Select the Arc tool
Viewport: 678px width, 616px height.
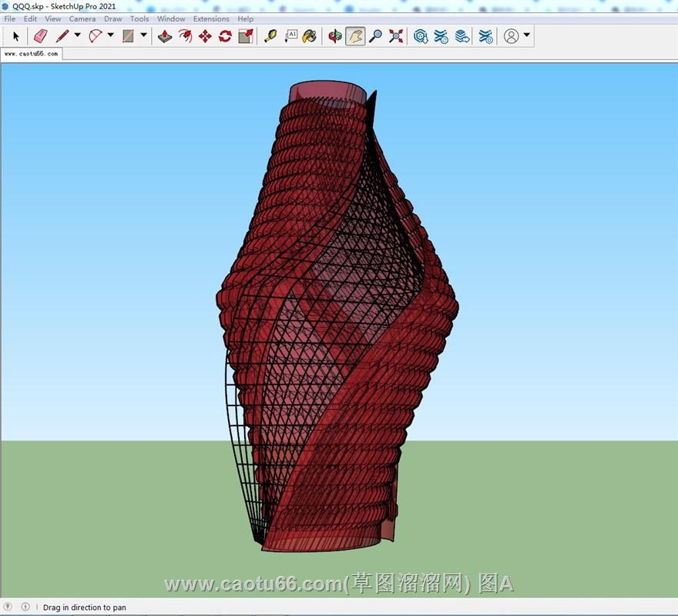tap(95, 36)
